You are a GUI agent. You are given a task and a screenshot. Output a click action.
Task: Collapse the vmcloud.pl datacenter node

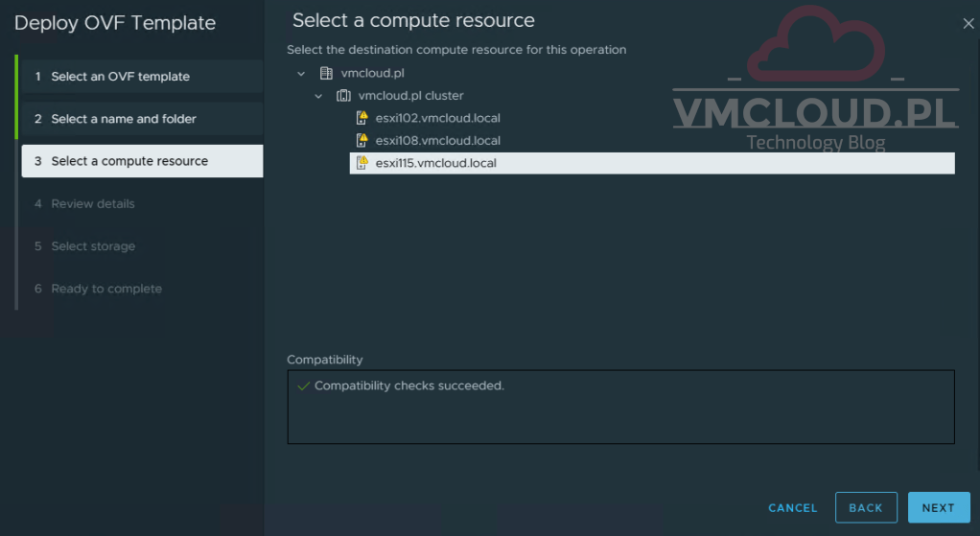pos(301,74)
